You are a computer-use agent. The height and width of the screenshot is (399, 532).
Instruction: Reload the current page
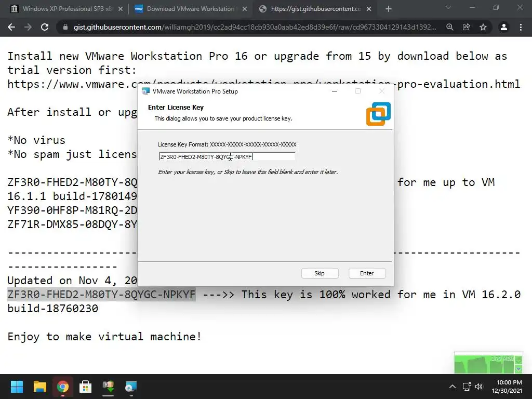point(45,27)
